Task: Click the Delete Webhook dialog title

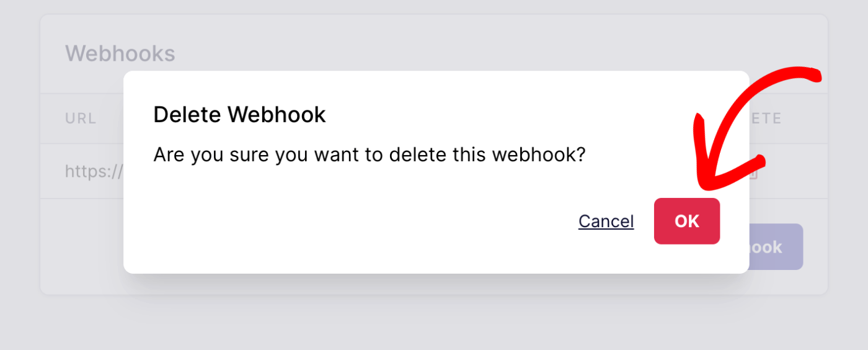Action: coord(239,115)
